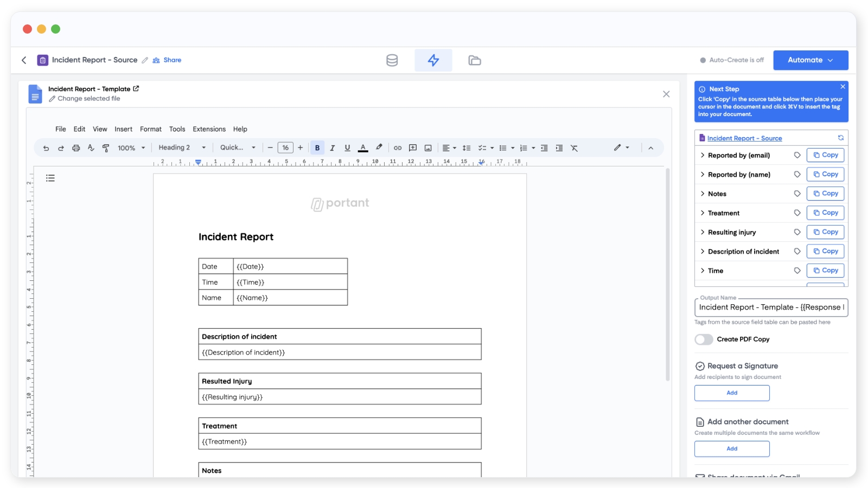Toggle the Create PDF Copy switch
The width and height of the screenshot is (868, 488).
click(x=704, y=339)
